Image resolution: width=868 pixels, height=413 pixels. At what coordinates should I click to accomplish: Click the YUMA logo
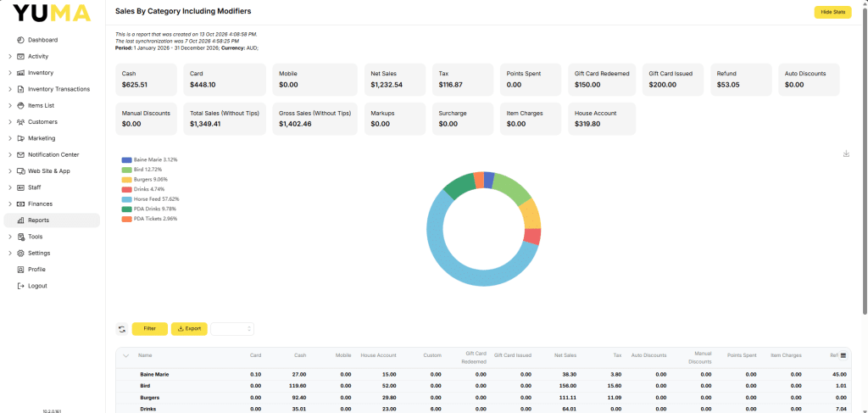(52, 13)
